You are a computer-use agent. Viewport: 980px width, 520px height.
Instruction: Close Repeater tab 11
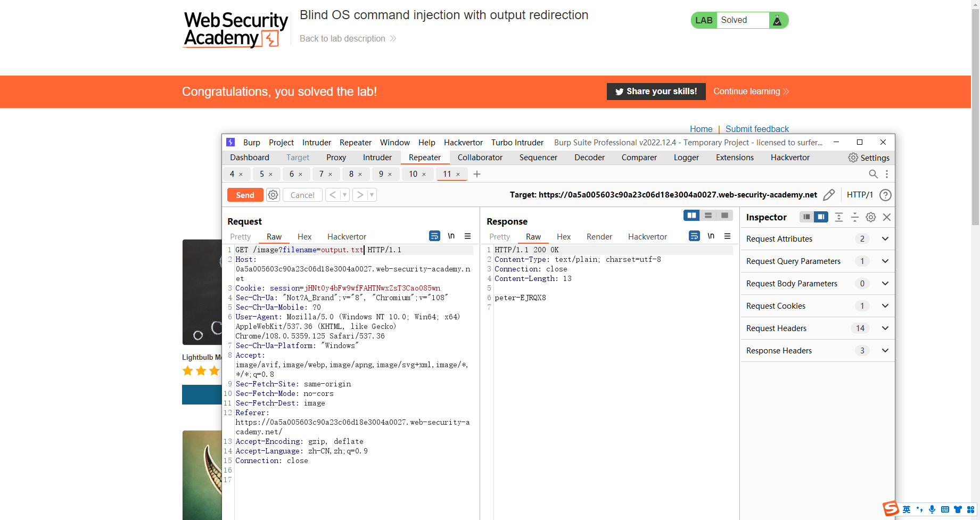pyautogui.click(x=458, y=174)
